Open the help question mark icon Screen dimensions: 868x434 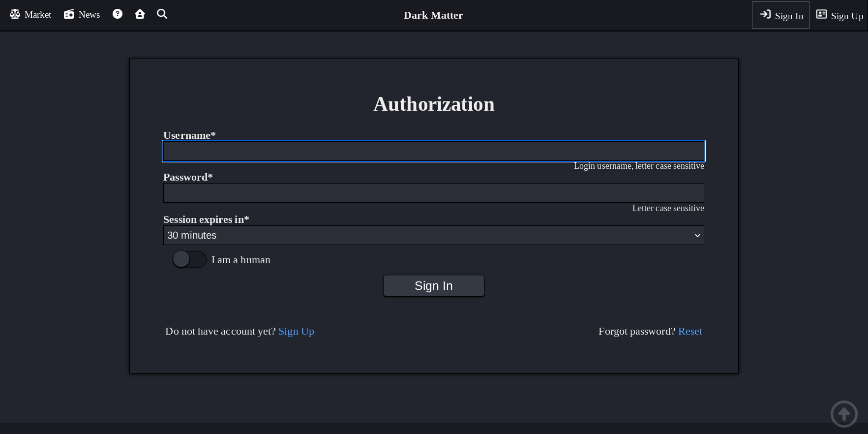pyautogui.click(x=117, y=14)
